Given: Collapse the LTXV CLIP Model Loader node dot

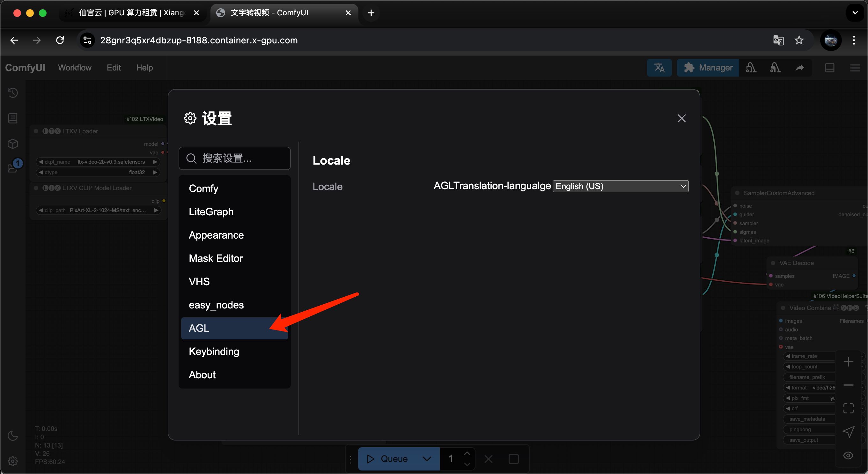Looking at the screenshot, I should coord(36,188).
